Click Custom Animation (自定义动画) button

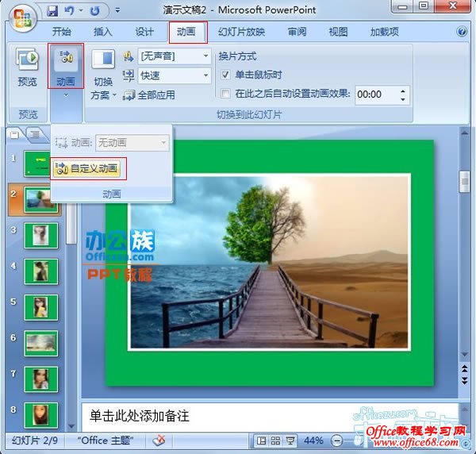tap(88, 168)
